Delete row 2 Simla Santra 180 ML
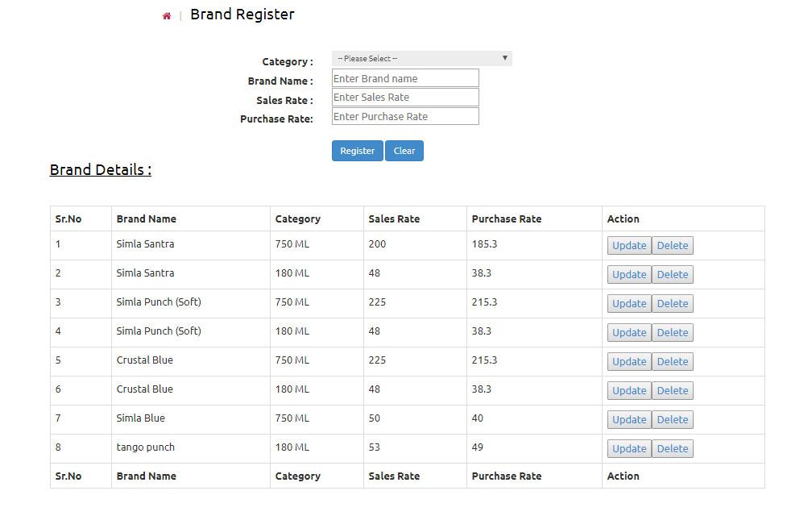The width and height of the screenshot is (812, 520). [672, 275]
